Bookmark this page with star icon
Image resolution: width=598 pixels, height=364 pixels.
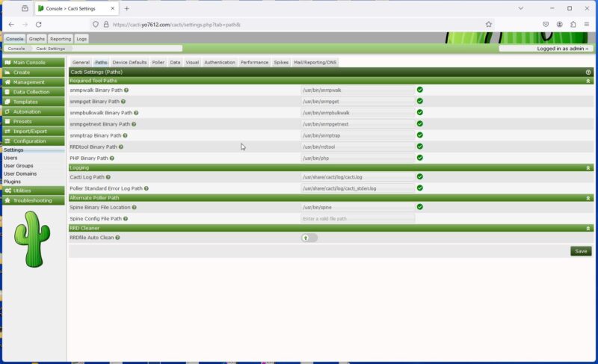click(489, 25)
